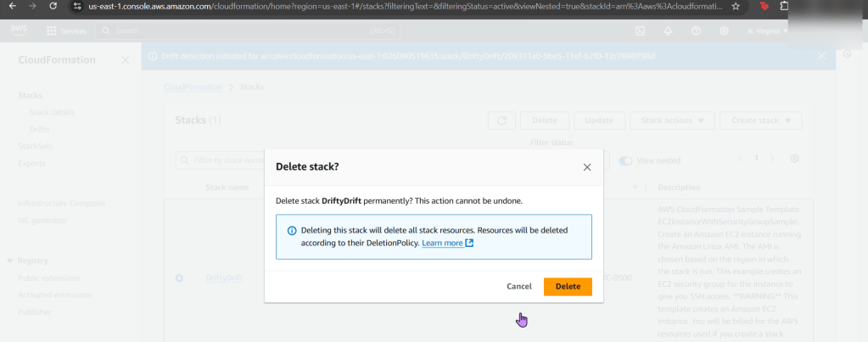Screen dimensions: 868x342
Task: Go to Drifts in the sidebar
Action: point(39,128)
